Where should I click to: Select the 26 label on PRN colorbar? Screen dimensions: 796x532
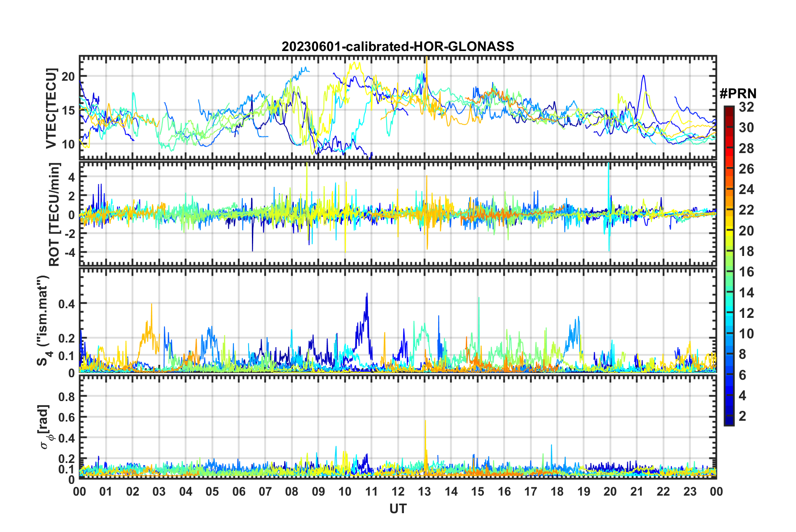click(x=746, y=169)
